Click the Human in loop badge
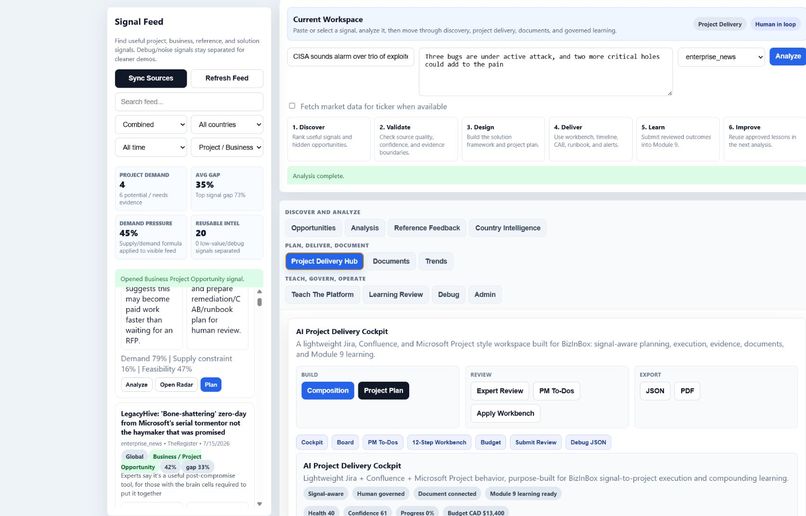Image resolution: width=806 pixels, height=516 pixels. (x=775, y=24)
